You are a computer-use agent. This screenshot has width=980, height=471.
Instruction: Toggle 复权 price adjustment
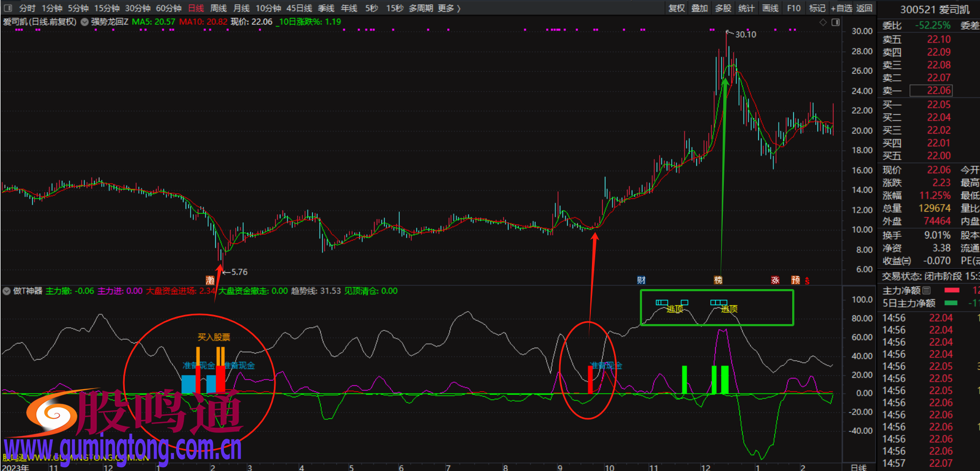click(x=676, y=8)
